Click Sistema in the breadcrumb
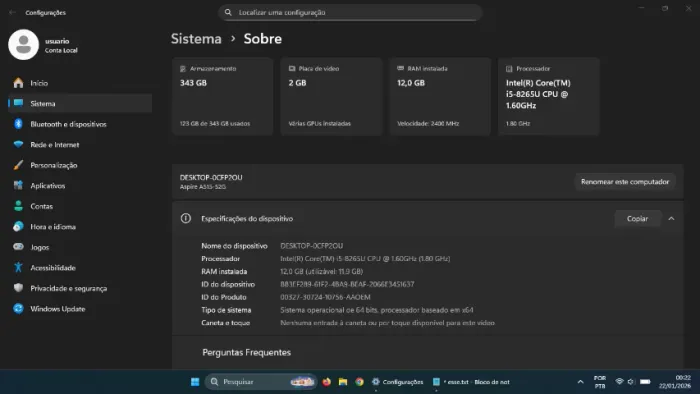The width and height of the screenshot is (700, 394). coord(196,39)
